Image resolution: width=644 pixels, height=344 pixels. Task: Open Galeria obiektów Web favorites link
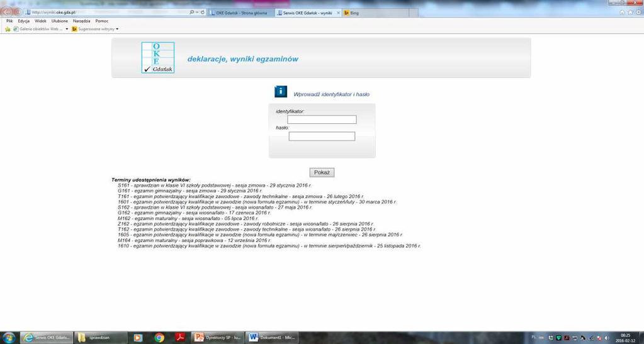click(38, 29)
